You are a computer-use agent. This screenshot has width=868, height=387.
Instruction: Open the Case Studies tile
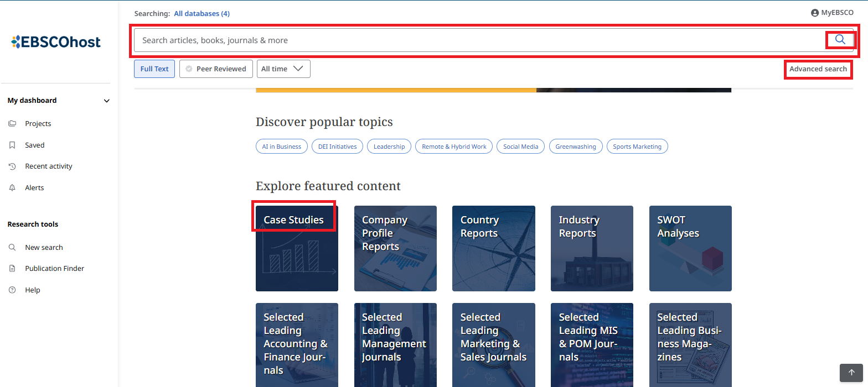pos(297,248)
